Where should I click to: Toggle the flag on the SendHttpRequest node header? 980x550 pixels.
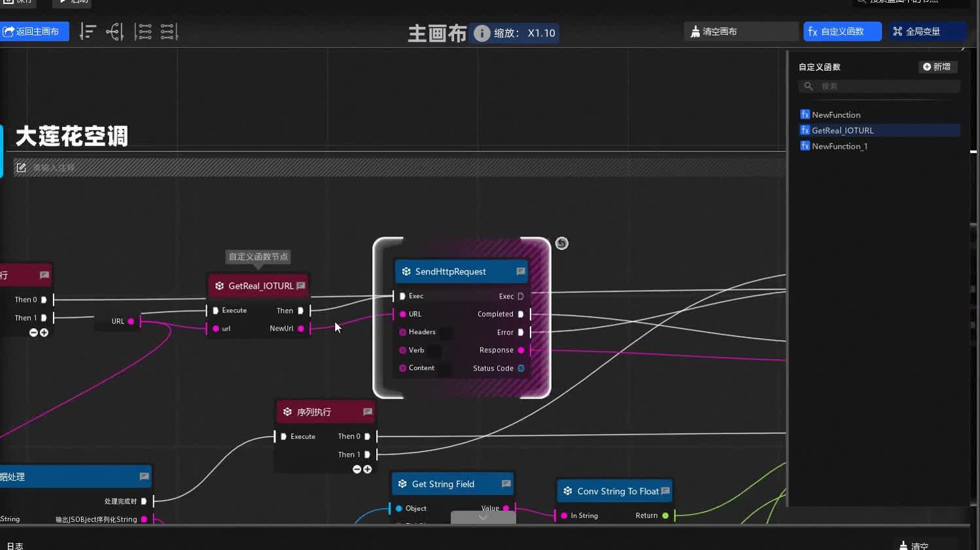pyautogui.click(x=520, y=271)
